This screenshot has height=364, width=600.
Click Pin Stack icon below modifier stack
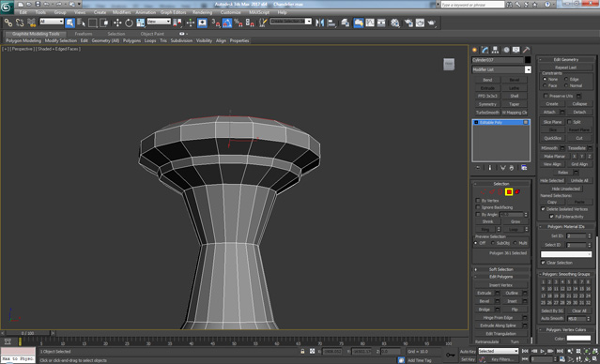click(x=478, y=168)
